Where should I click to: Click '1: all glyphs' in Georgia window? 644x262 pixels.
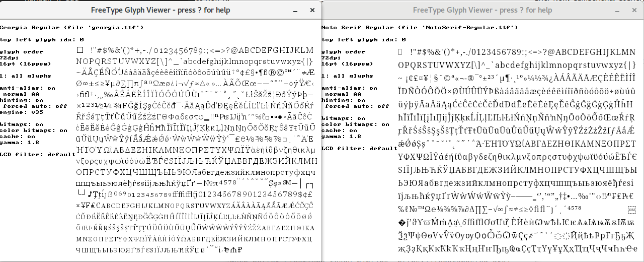point(26,76)
